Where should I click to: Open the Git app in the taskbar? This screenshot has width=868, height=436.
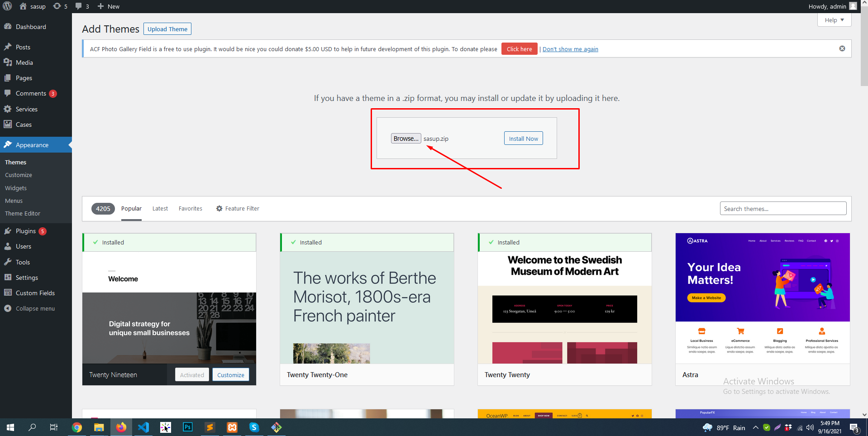[277, 427]
